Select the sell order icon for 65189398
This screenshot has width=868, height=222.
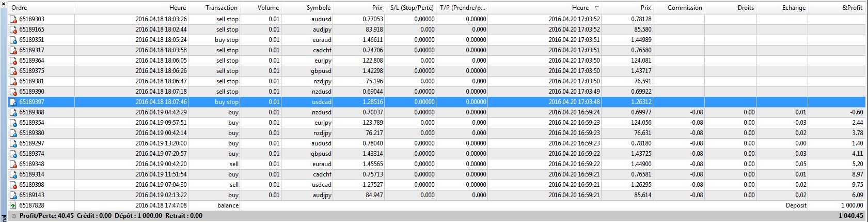[13, 185]
